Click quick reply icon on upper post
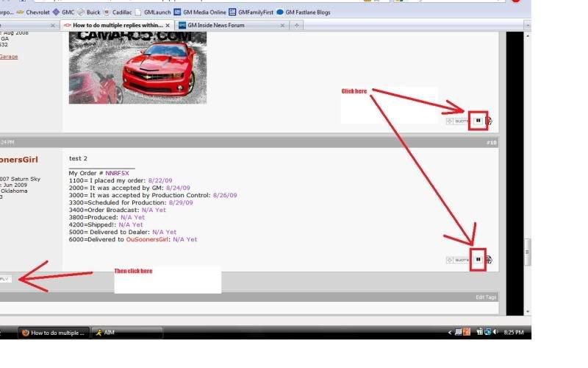 [x=490, y=121]
